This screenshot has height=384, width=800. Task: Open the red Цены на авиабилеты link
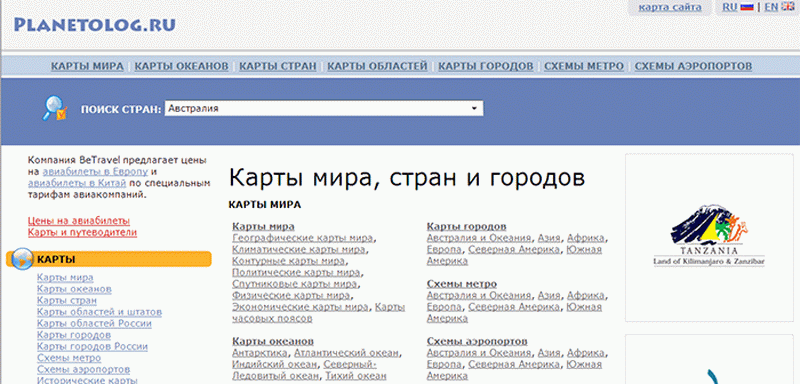[79, 221]
